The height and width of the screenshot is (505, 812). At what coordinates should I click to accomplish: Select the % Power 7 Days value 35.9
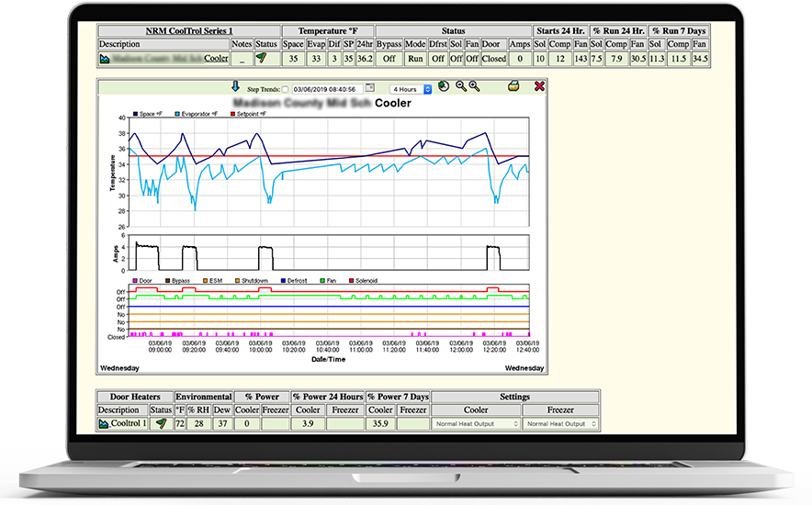pyautogui.click(x=380, y=423)
